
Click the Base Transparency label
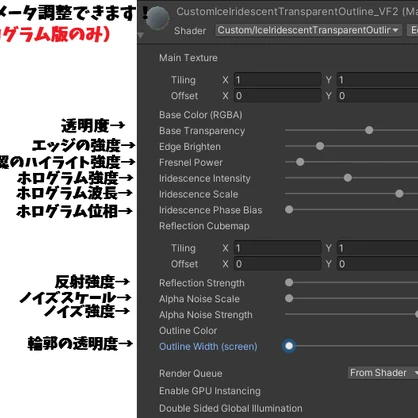tap(202, 131)
